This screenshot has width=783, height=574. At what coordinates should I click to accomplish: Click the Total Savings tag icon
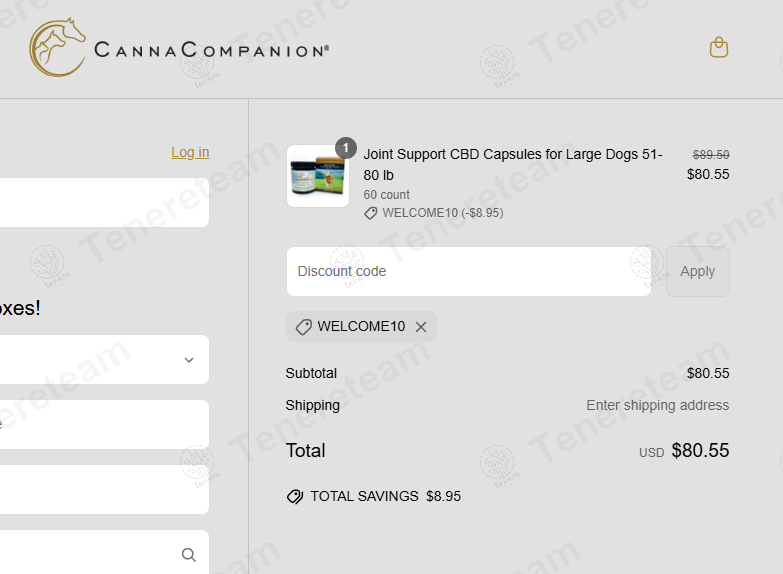[x=295, y=496]
